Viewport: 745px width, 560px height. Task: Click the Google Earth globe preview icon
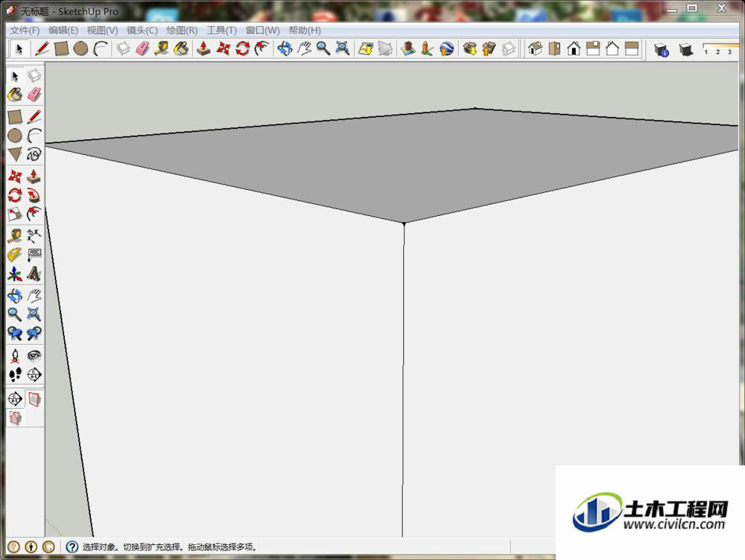pyautogui.click(x=446, y=48)
